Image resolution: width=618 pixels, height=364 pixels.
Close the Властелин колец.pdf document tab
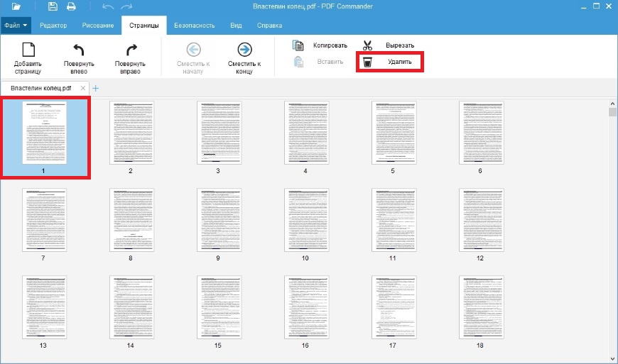83,88
